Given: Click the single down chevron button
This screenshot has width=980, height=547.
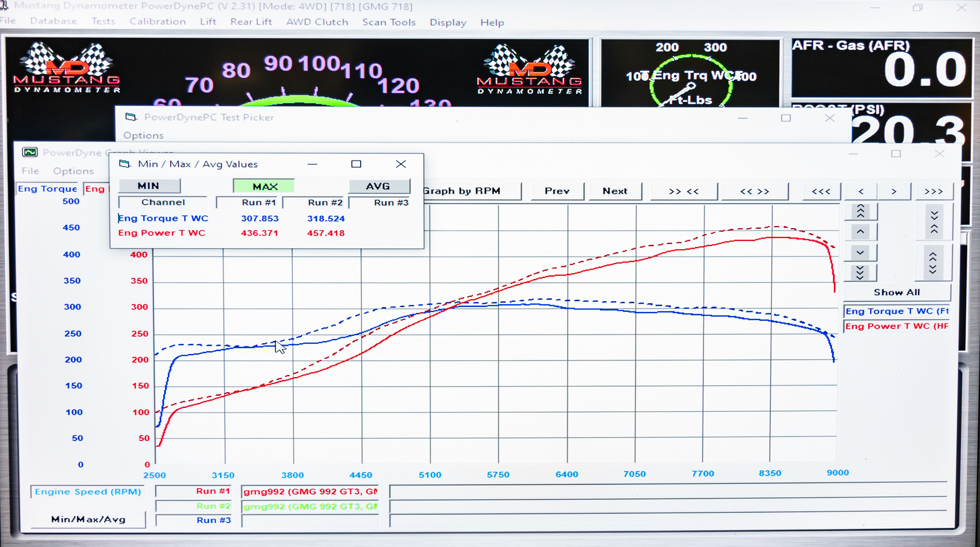Looking at the screenshot, I should coord(860,253).
